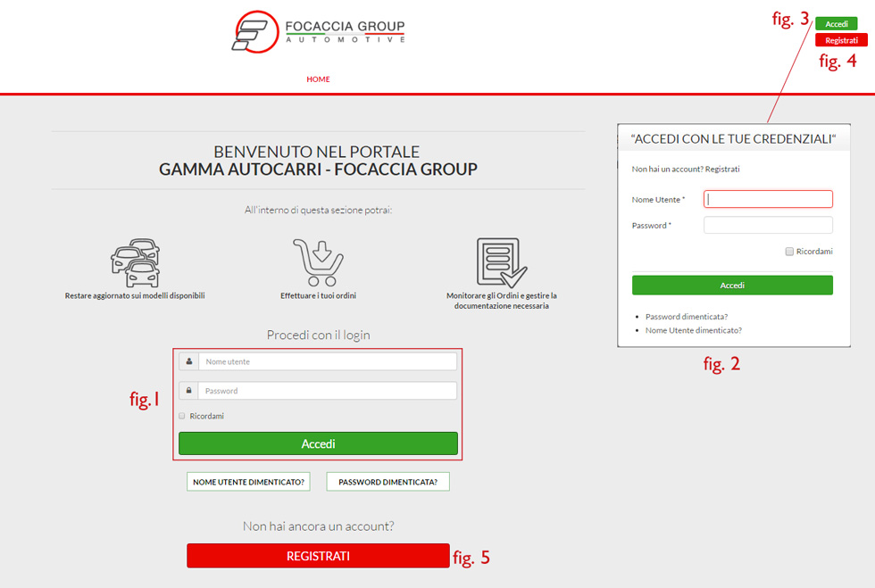The height and width of the screenshot is (588, 875).
Task: Click the big red REGISTRATI button
Action: [318, 556]
